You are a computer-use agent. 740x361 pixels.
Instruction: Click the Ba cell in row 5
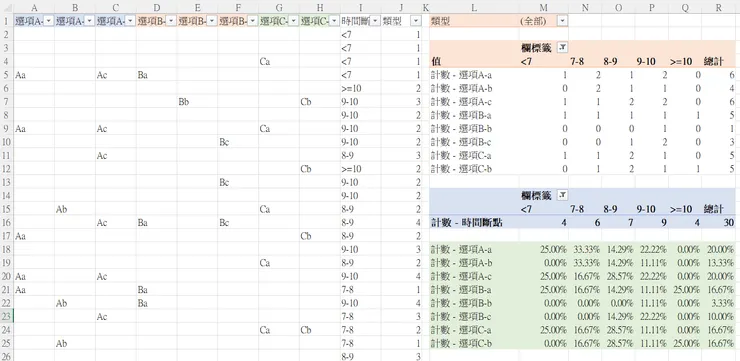pos(157,75)
